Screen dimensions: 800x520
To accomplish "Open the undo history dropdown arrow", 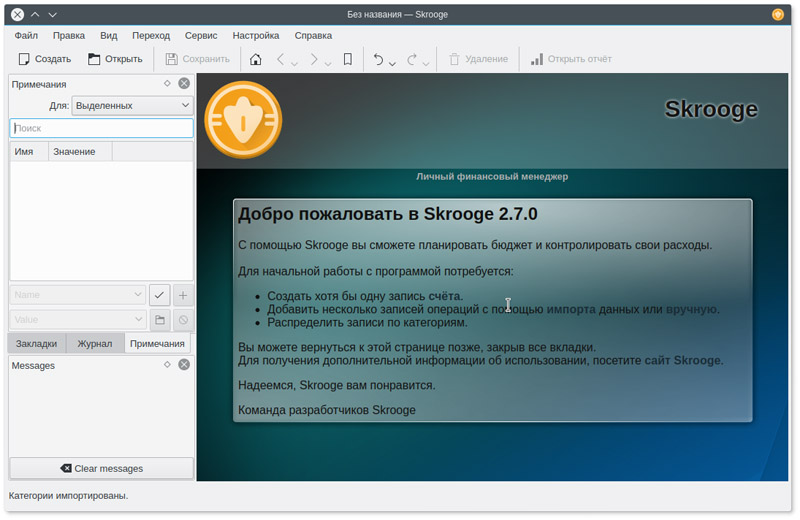I will (392, 63).
